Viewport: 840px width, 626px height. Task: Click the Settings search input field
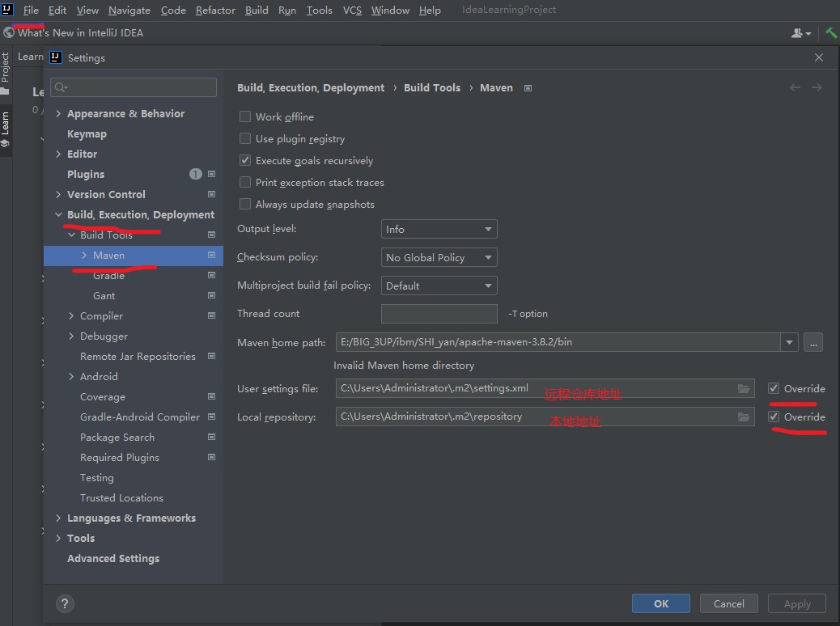pyautogui.click(x=134, y=87)
